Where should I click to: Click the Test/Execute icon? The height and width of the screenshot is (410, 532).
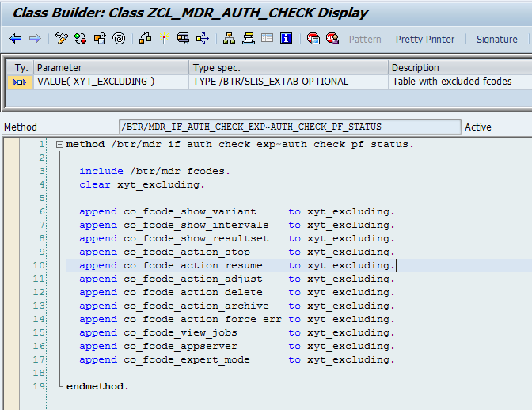point(183,39)
